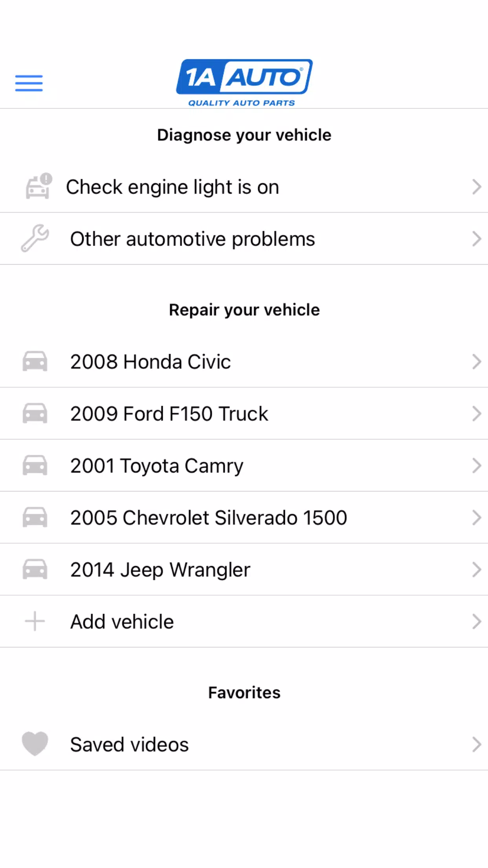Screen dimensions: 488x868
Task: Expand the Ford F150 Truck chevron
Action: (476, 414)
